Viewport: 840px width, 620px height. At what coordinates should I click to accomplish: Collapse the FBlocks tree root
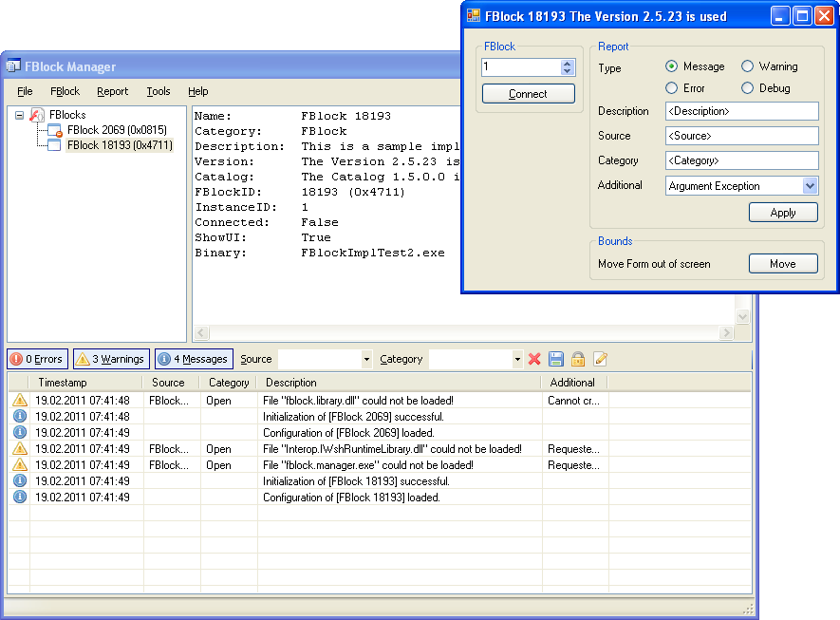(x=20, y=115)
